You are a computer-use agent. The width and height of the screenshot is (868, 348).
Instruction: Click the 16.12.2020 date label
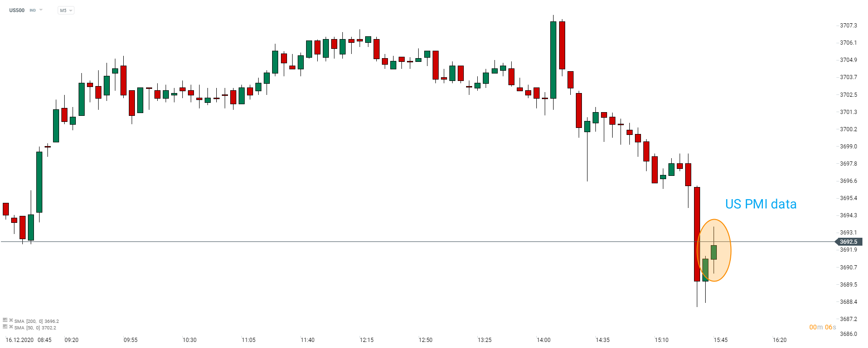20,340
